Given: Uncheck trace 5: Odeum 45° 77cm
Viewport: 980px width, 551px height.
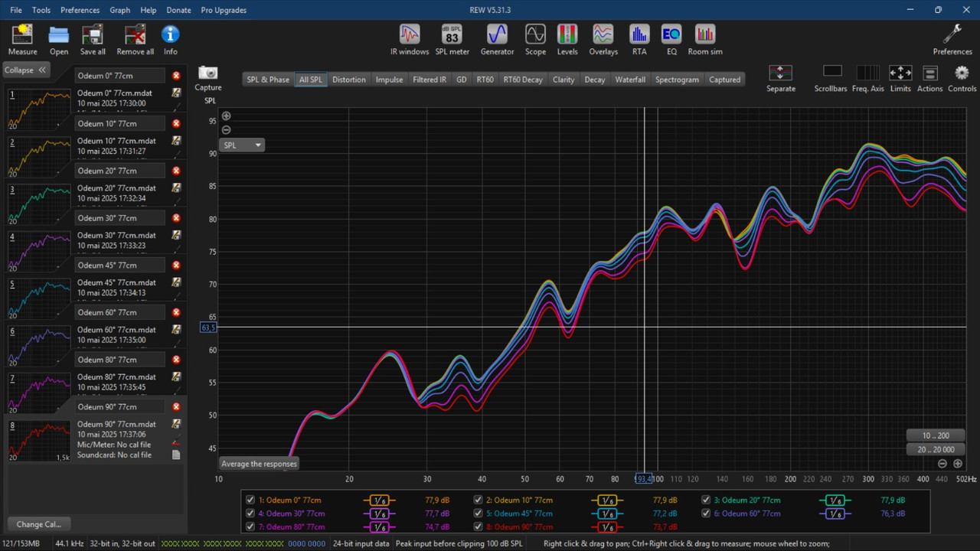Looking at the screenshot, I should point(478,514).
